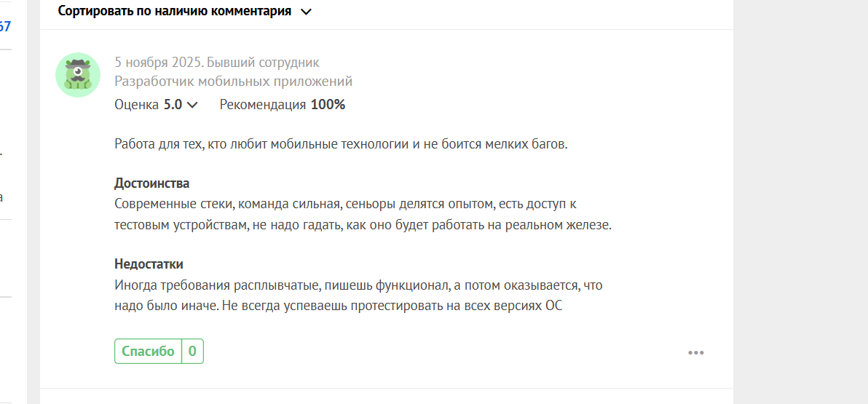Click the "Достоинства" heading
The width and height of the screenshot is (868, 404).
pyautogui.click(x=151, y=183)
